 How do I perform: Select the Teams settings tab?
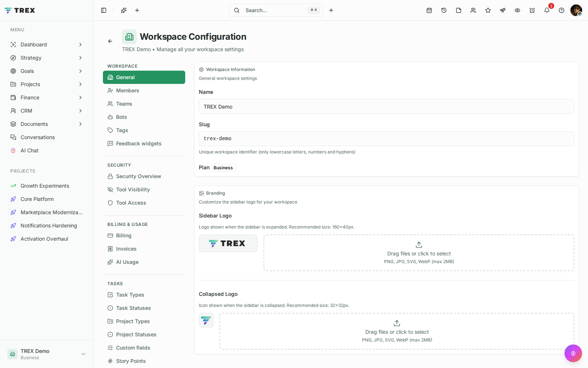pos(144,104)
